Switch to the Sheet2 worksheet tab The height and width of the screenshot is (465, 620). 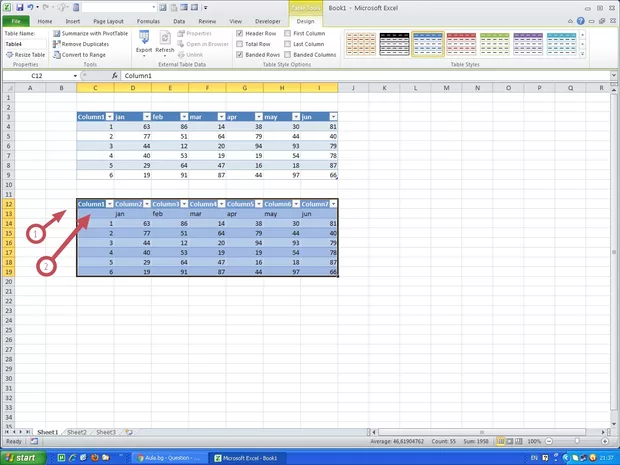[75, 432]
